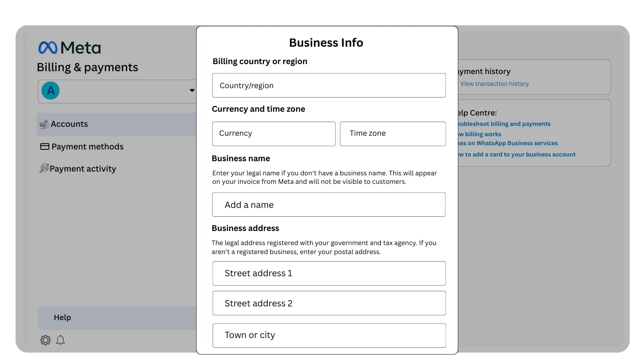Image resolution: width=644 pixels, height=362 pixels.
Task: Click the Town or city field
Action: (329, 335)
